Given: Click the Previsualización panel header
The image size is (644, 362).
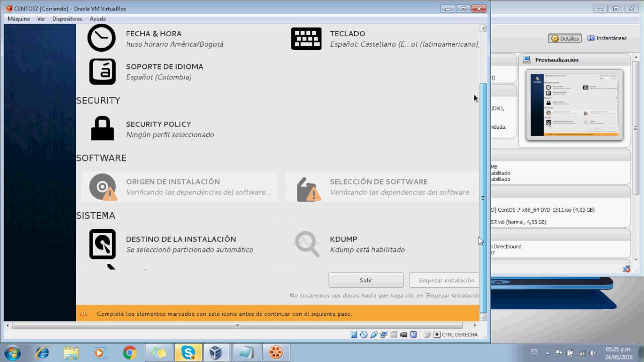Looking at the screenshot, I should [x=575, y=59].
